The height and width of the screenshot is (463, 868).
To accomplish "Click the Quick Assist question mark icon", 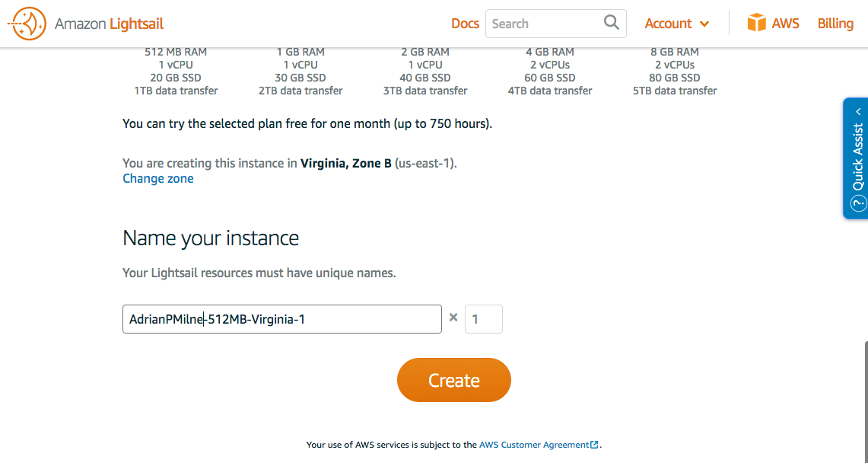I will pyautogui.click(x=857, y=203).
